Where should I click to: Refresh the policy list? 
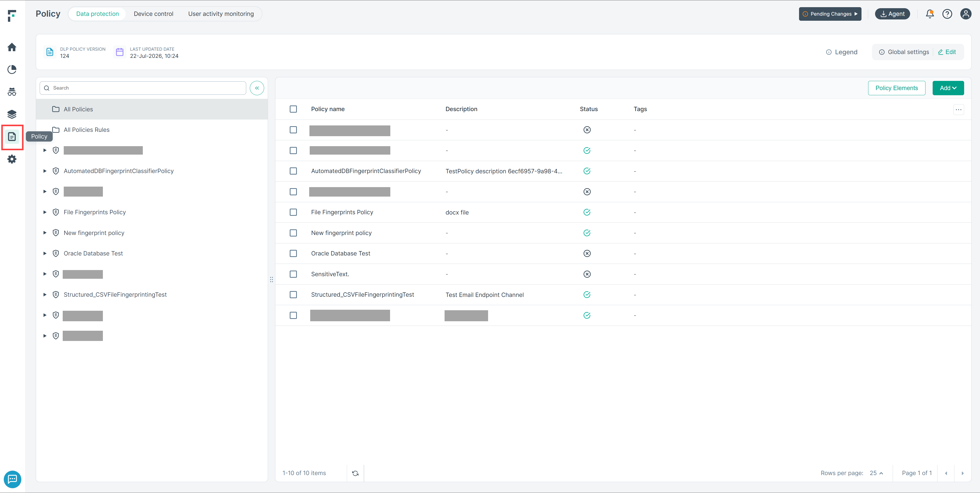pos(355,473)
